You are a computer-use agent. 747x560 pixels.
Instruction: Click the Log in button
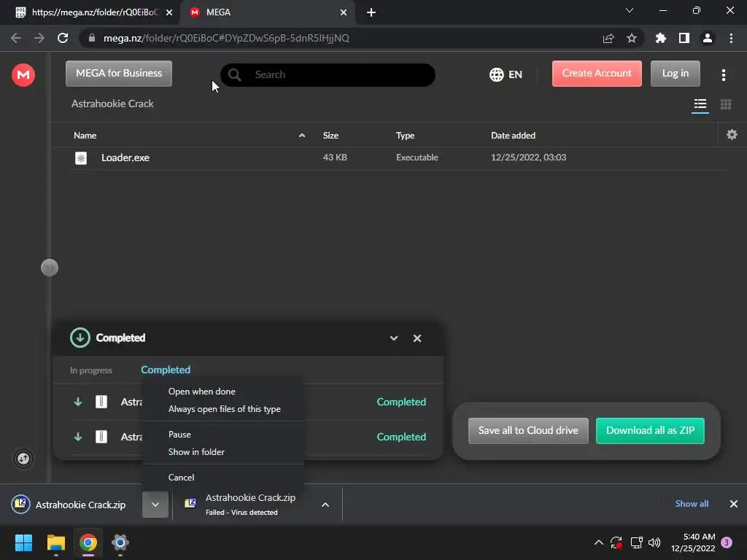[675, 74]
